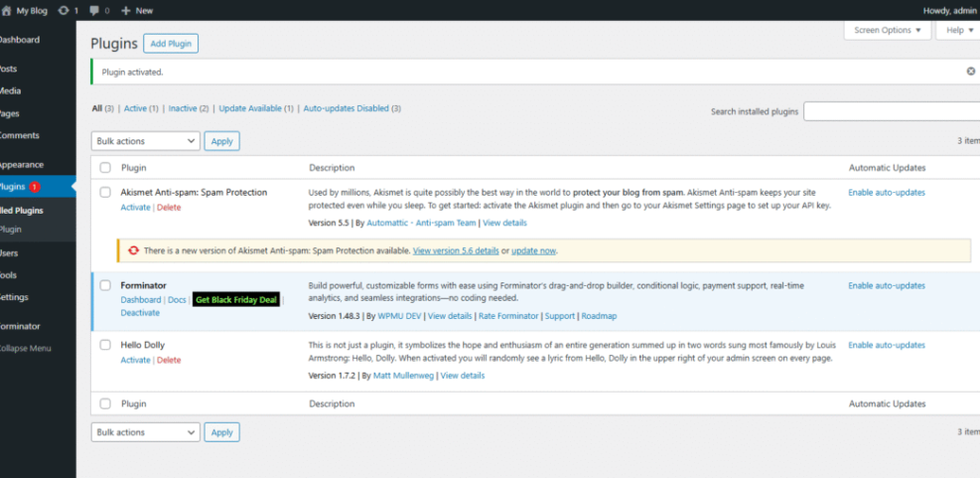Click the My Blog home icon
The image size is (980, 478).
(7, 11)
